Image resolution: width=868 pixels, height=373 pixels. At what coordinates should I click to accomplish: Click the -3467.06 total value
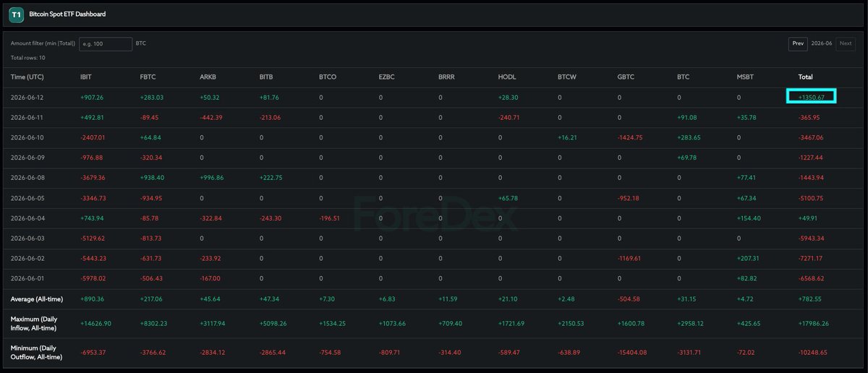tap(811, 137)
